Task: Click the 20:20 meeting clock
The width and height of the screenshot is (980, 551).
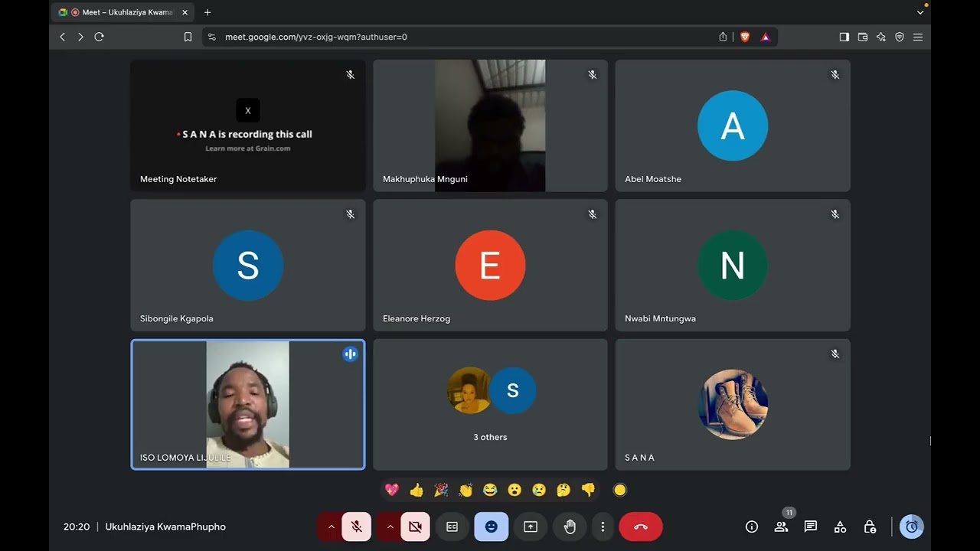Action: [77, 527]
